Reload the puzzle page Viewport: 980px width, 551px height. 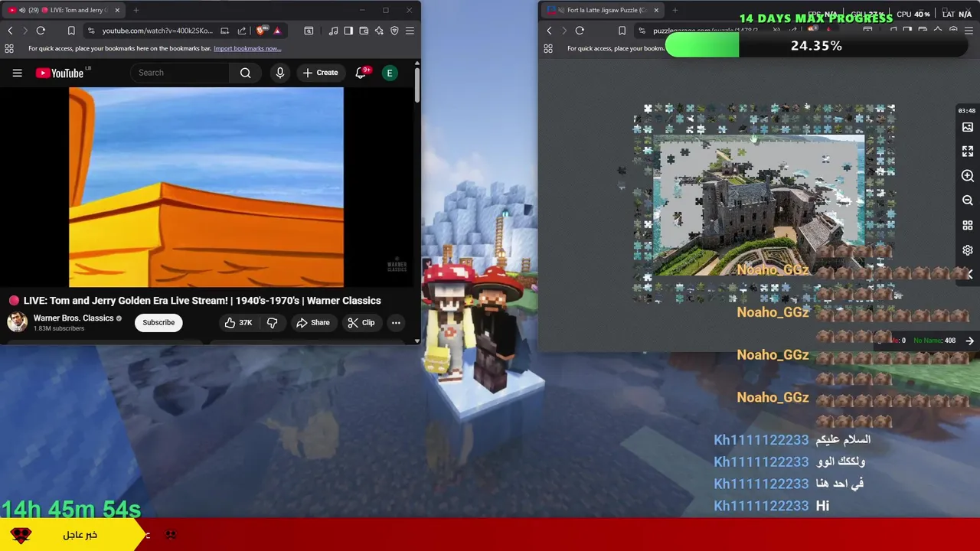[580, 31]
